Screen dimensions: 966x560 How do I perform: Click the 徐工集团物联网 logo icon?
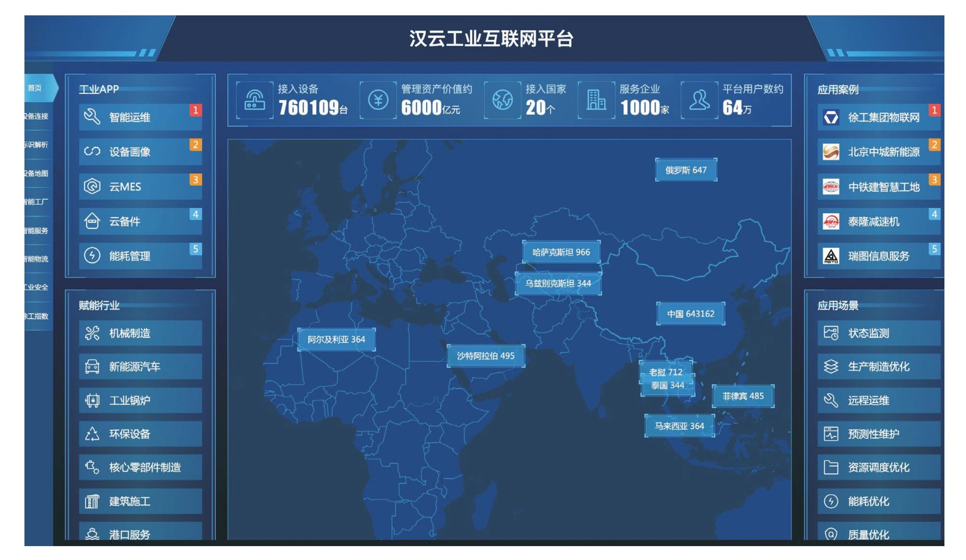coord(831,117)
